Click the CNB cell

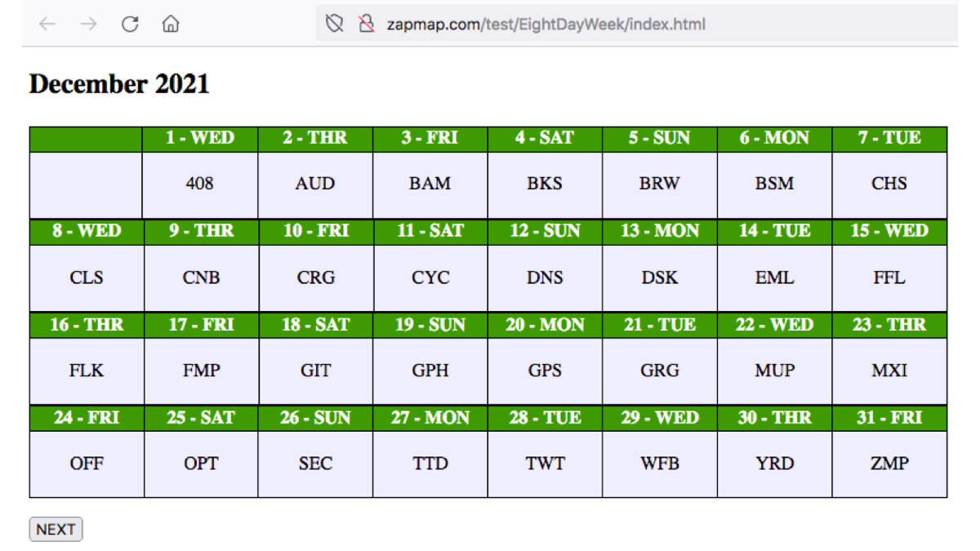(200, 278)
